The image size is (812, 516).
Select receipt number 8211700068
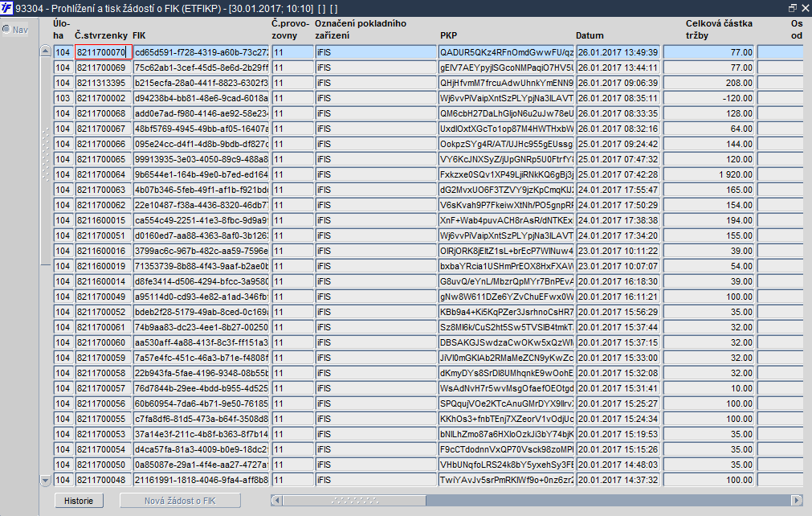[x=104, y=113]
